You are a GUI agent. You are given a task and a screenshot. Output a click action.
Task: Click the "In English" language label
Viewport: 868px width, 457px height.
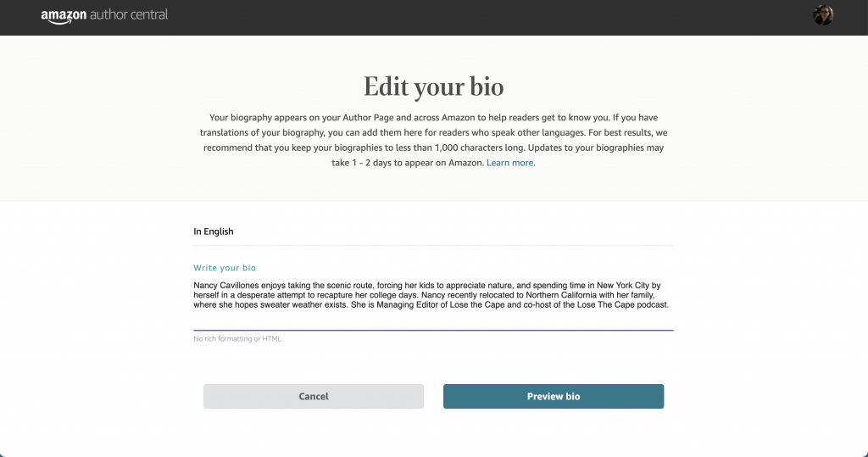pos(214,231)
